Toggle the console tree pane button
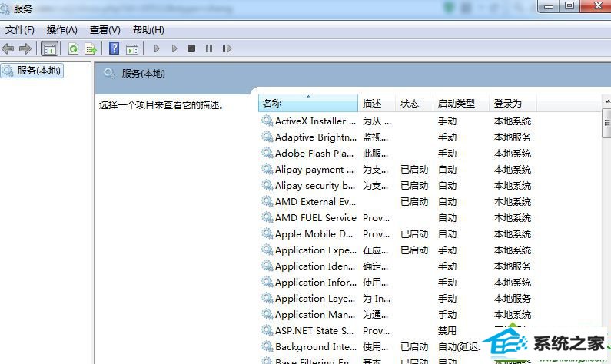 coord(49,48)
